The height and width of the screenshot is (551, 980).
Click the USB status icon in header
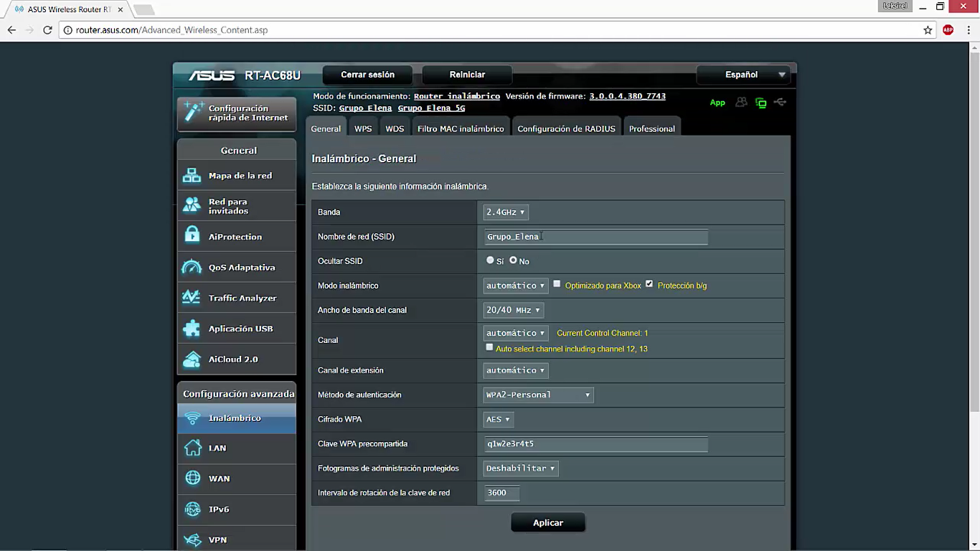point(781,103)
